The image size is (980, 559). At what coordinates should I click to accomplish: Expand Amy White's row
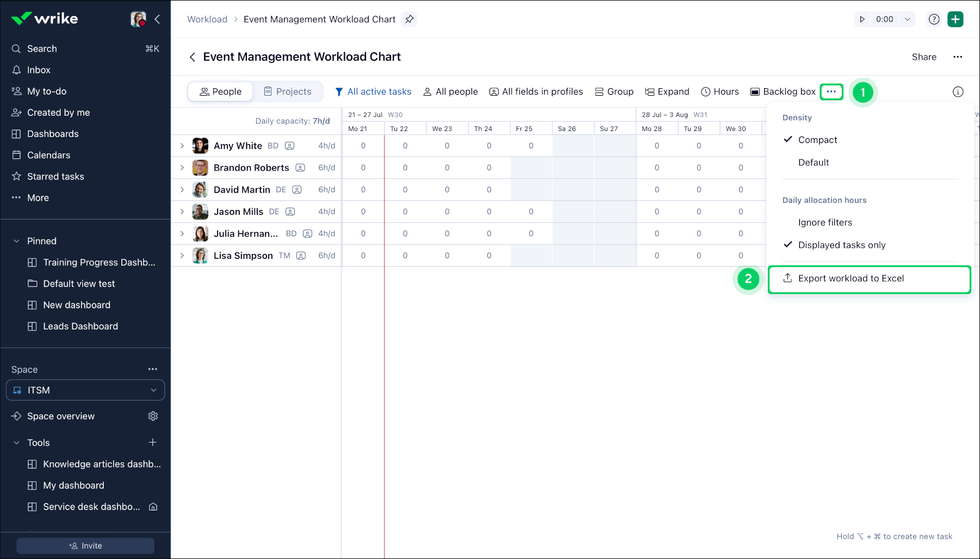click(x=182, y=146)
